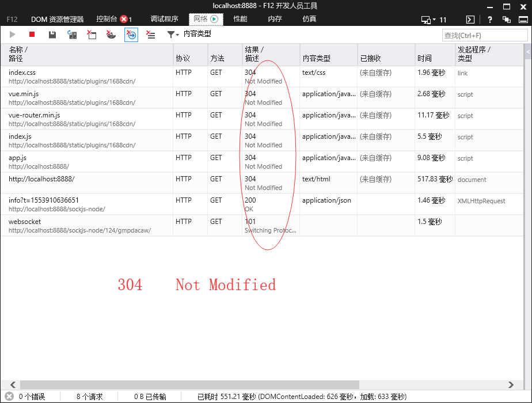Unpin the developer tools window

coord(507,19)
